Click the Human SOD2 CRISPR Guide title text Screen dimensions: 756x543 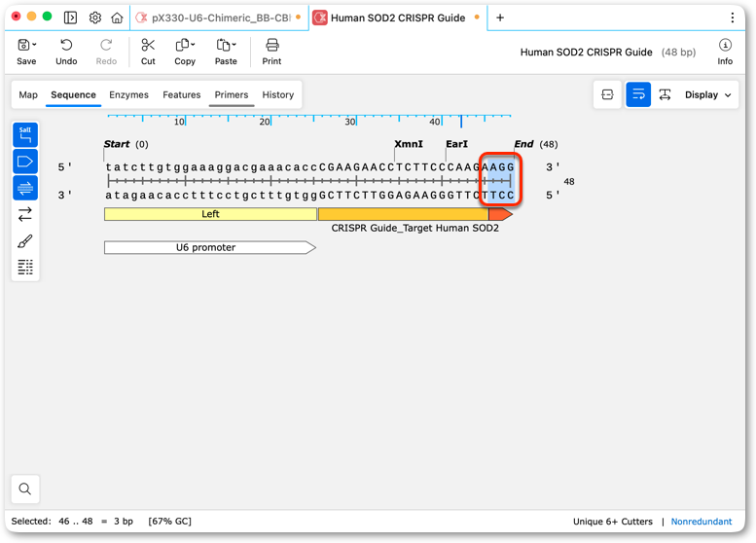click(586, 53)
